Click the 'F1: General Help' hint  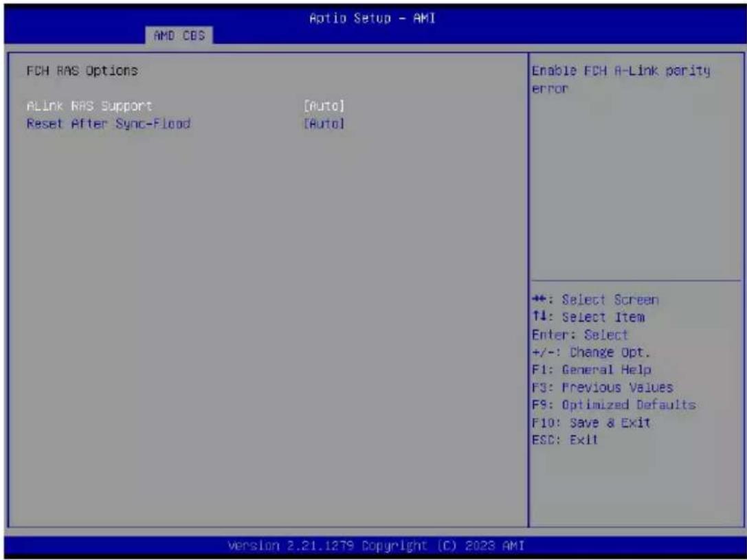click(591, 370)
